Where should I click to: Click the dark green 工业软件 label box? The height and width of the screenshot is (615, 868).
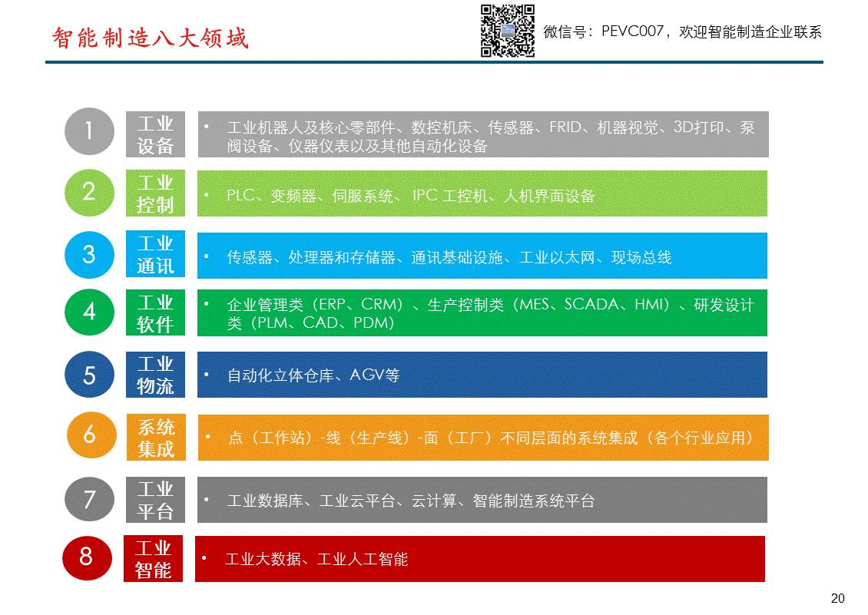pyautogui.click(x=155, y=313)
